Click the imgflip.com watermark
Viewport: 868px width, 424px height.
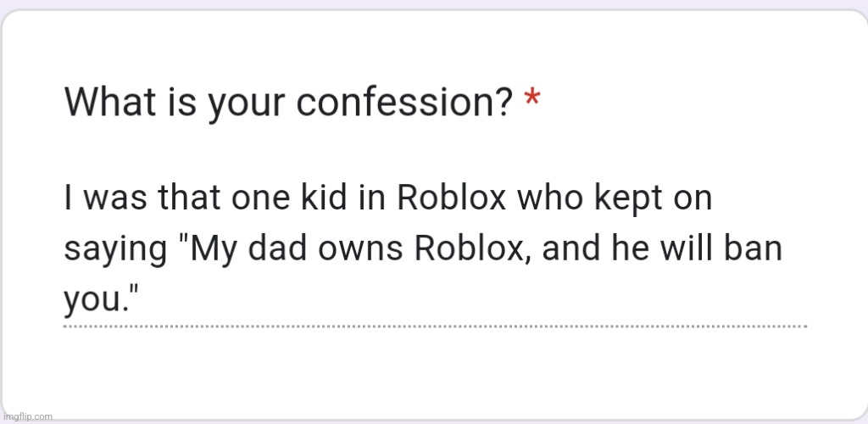click(27, 416)
